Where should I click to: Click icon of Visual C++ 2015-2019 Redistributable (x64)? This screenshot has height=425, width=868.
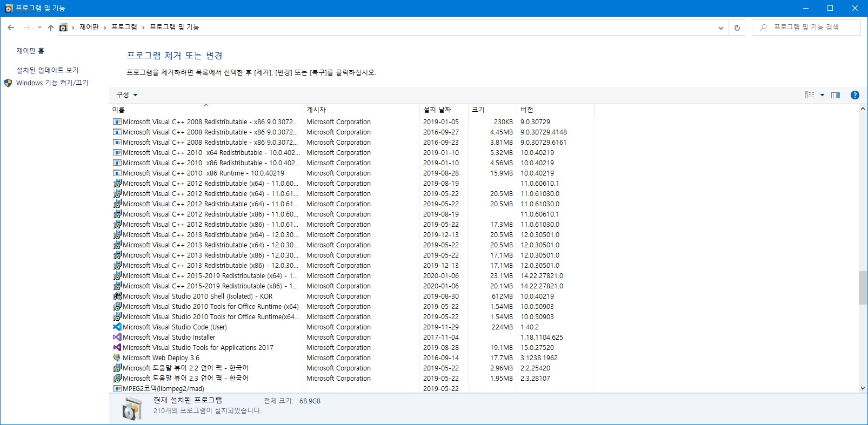[x=117, y=276]
